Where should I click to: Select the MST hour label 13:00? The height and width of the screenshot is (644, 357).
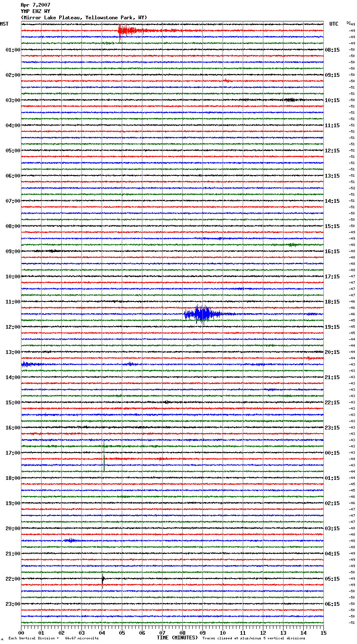[x=13, y=352]
